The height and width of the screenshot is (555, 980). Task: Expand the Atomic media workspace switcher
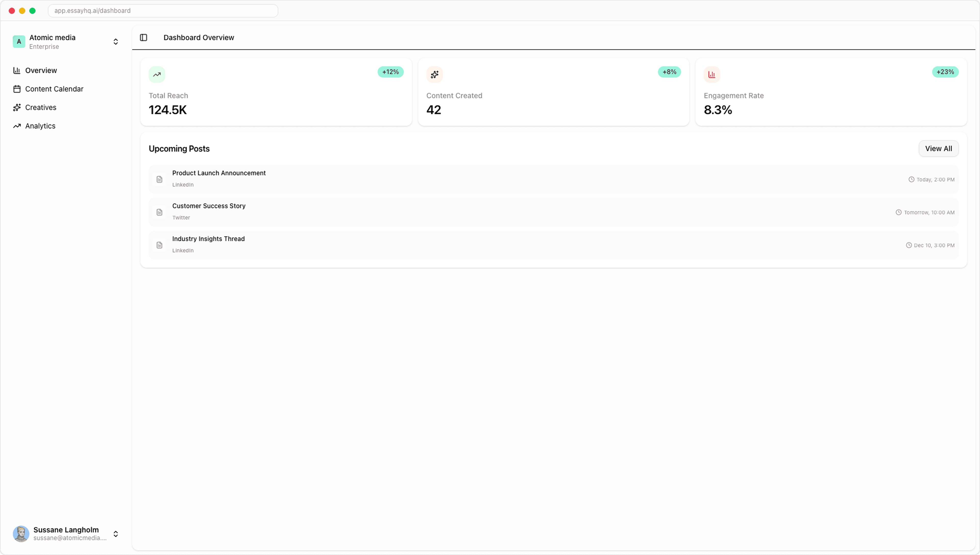pos(116,41)
